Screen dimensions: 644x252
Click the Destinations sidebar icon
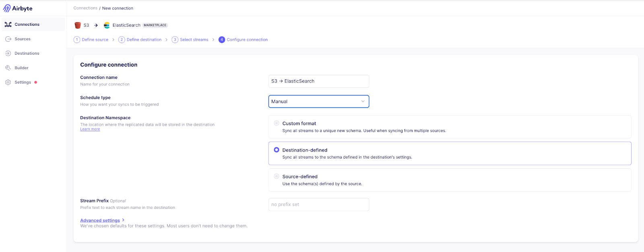coord(8,54)
